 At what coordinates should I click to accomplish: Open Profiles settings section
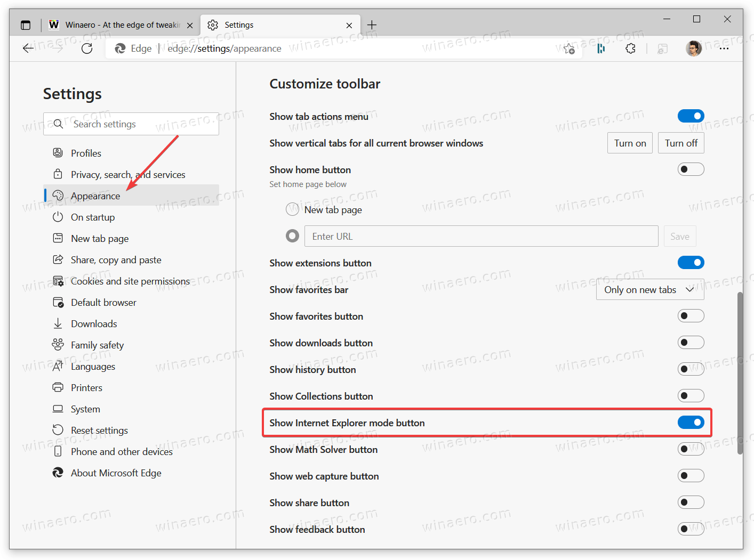(x=131, y=153)
